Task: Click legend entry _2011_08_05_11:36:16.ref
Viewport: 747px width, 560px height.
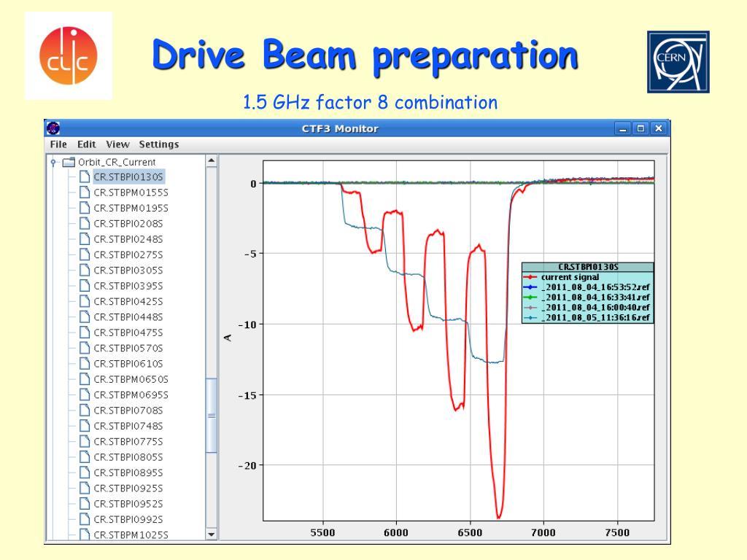Action: tap(587, 318)
